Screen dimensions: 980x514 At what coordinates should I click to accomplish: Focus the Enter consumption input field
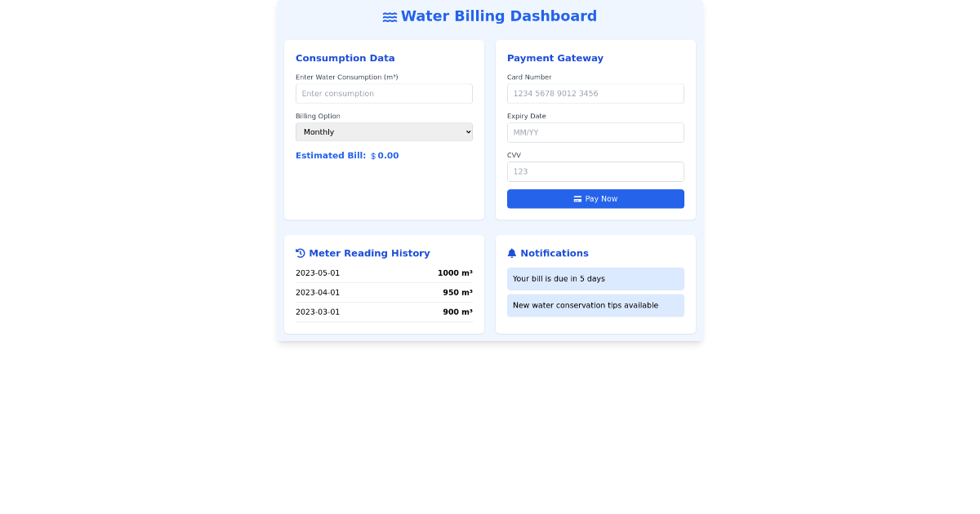pos(384,93)
